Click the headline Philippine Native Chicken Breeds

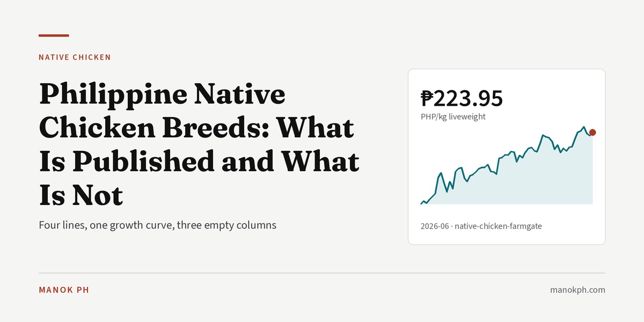199,145
